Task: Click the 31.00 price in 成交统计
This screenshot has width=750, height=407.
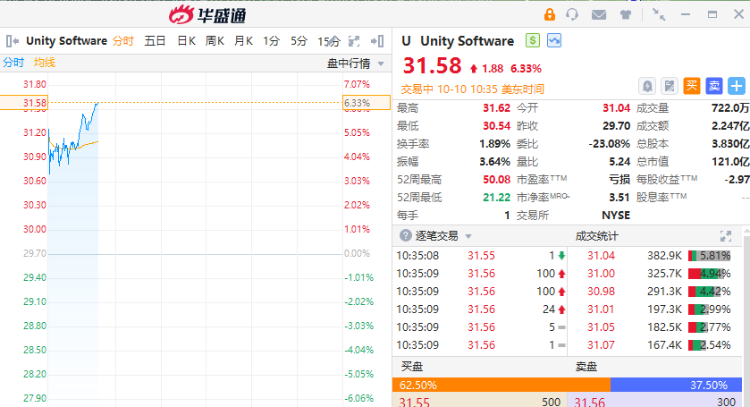Action: [601, 274]
